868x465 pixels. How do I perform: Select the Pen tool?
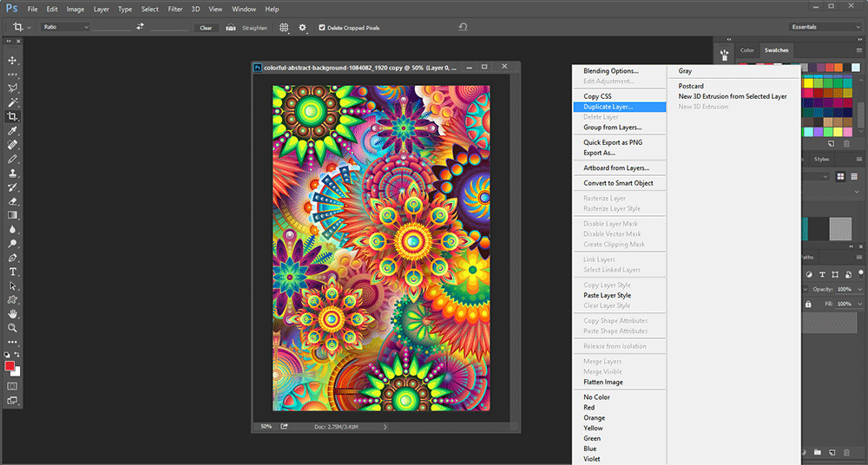click(12, 258)
